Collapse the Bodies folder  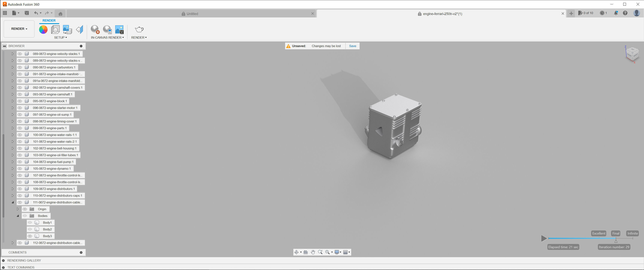coord(18,216)
